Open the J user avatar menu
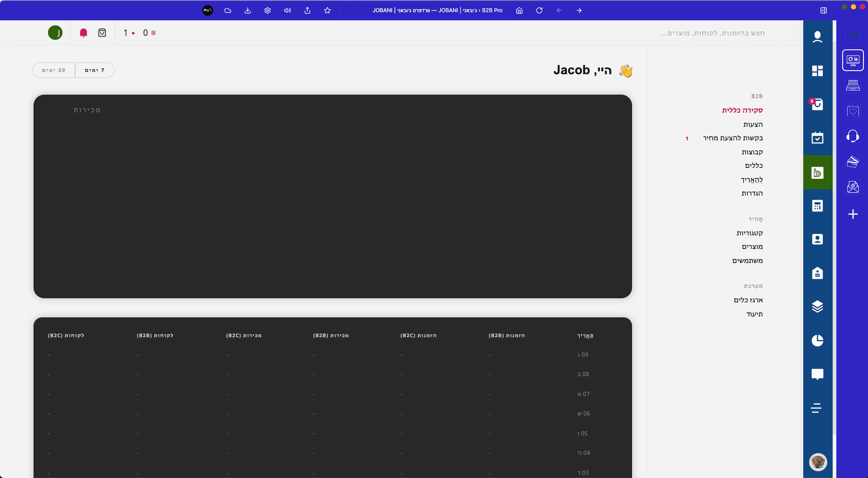The width and height of the screenshot is (868, 478). click(x=55, y=33)
